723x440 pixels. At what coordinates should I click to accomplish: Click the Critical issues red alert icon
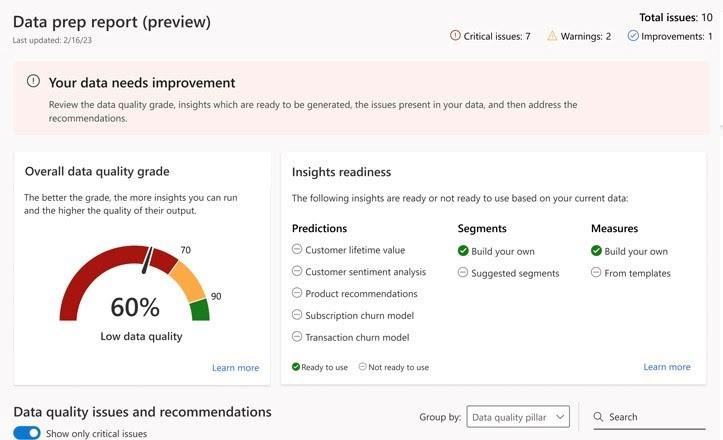tap(456, 36)
